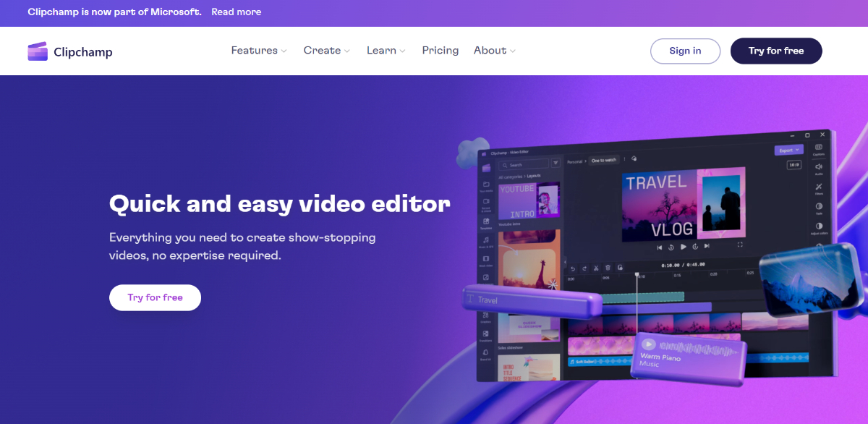
Task: Click the white Try for free hero button
Action: [155, 297]
